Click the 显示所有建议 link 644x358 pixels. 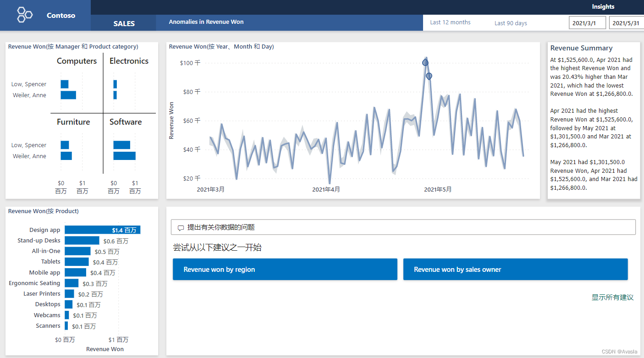pyautogui.click(x=612, y=297)
